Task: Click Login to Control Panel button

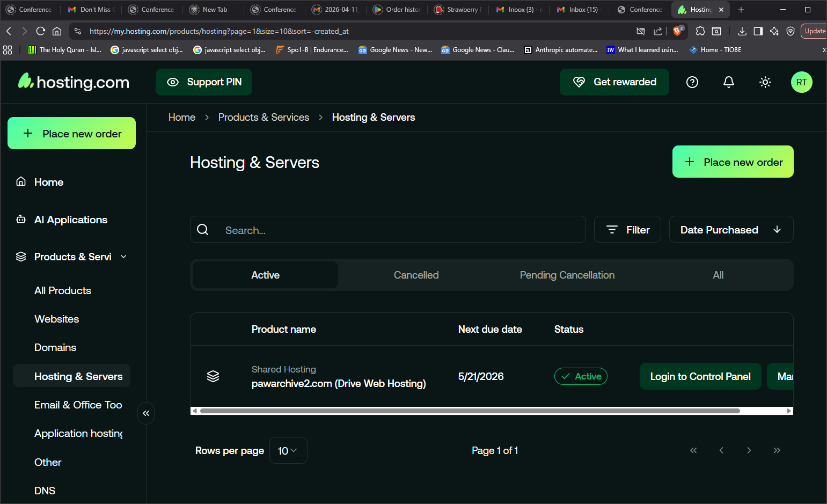Action: [700, 376]
